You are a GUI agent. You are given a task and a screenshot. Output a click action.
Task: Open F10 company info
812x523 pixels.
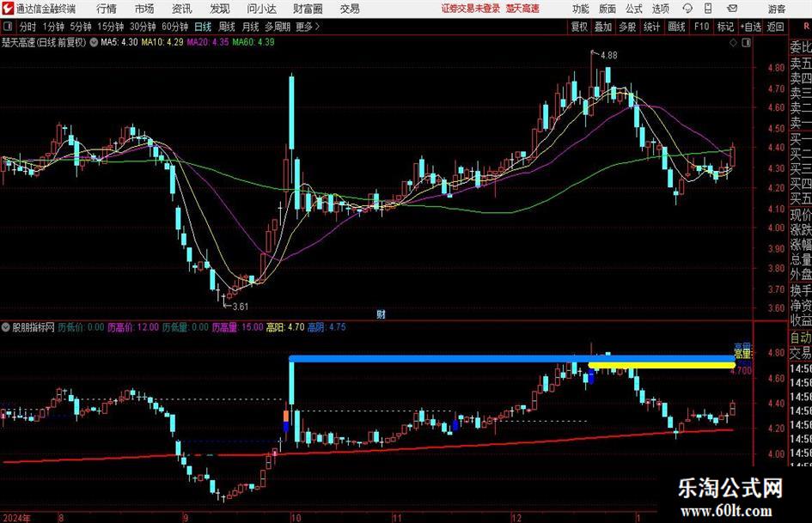701,27
